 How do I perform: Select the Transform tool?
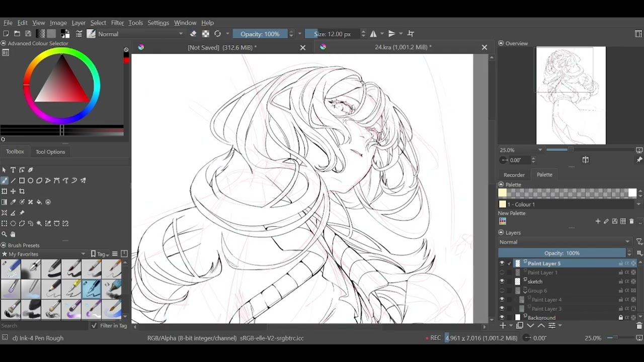click(5, 192)
